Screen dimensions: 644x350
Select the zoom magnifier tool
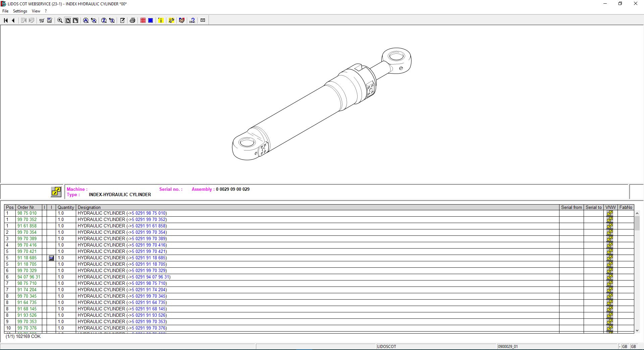click(x=59, y=20)
